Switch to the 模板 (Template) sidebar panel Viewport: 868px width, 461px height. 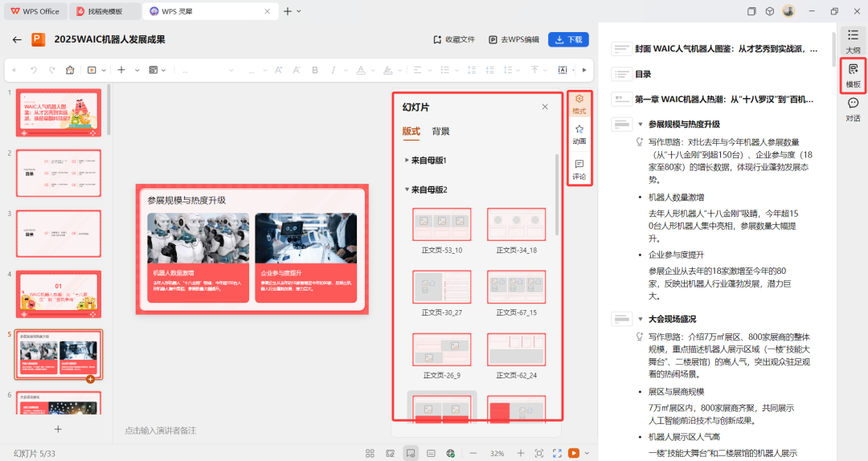pos(853,75)
